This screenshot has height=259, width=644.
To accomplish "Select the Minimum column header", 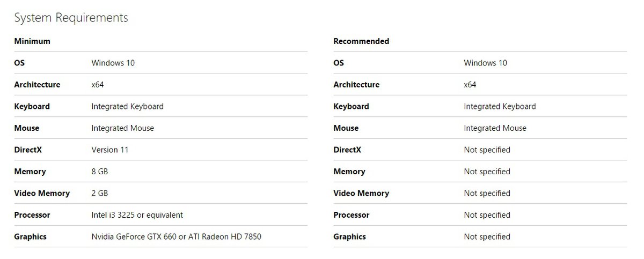I will (32, 41).
